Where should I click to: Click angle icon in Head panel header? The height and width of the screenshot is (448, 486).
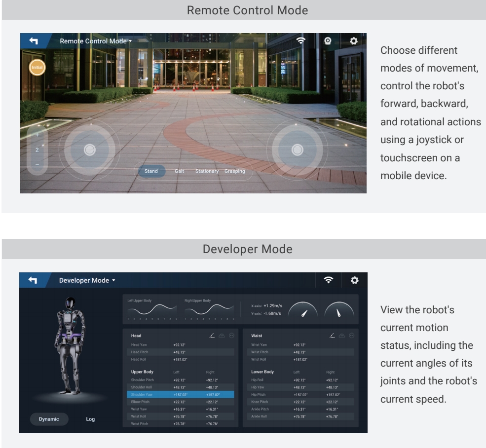tap(212, 336)
